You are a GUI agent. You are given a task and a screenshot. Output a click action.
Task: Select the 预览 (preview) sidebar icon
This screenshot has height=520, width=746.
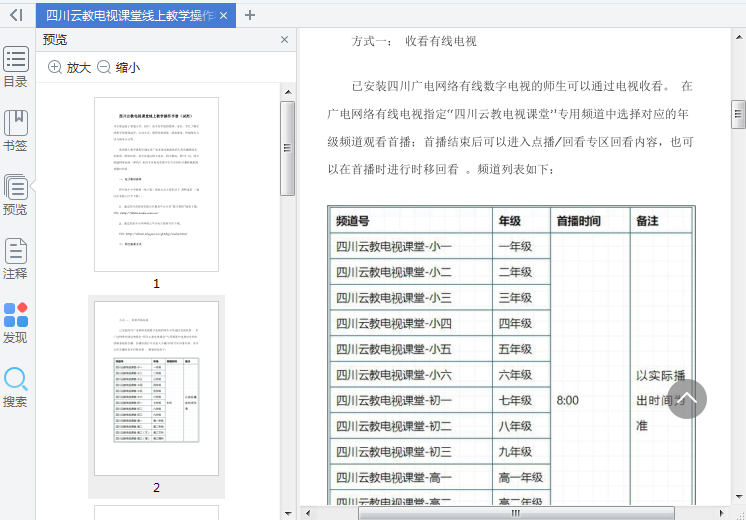[x=16, y=195]
